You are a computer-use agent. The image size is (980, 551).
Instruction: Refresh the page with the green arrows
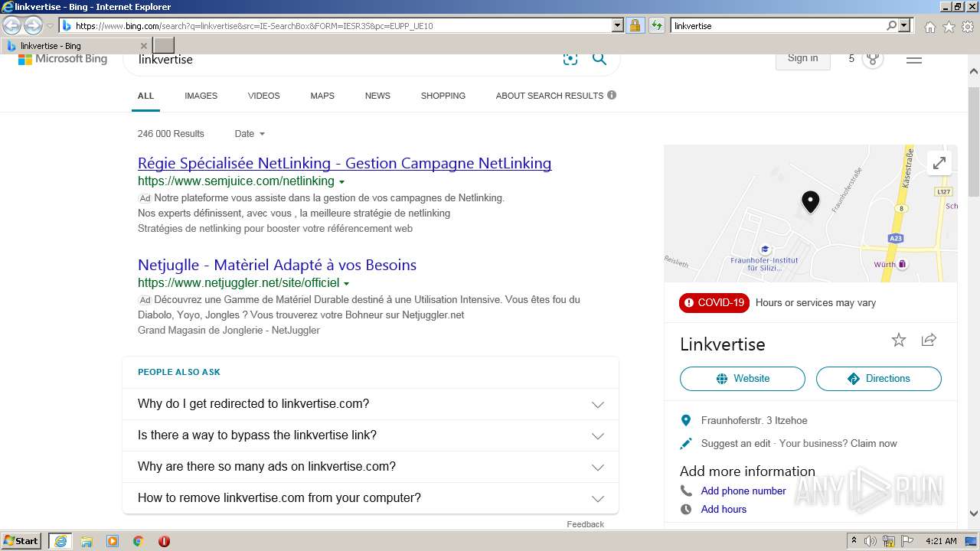tap(656, 25)
